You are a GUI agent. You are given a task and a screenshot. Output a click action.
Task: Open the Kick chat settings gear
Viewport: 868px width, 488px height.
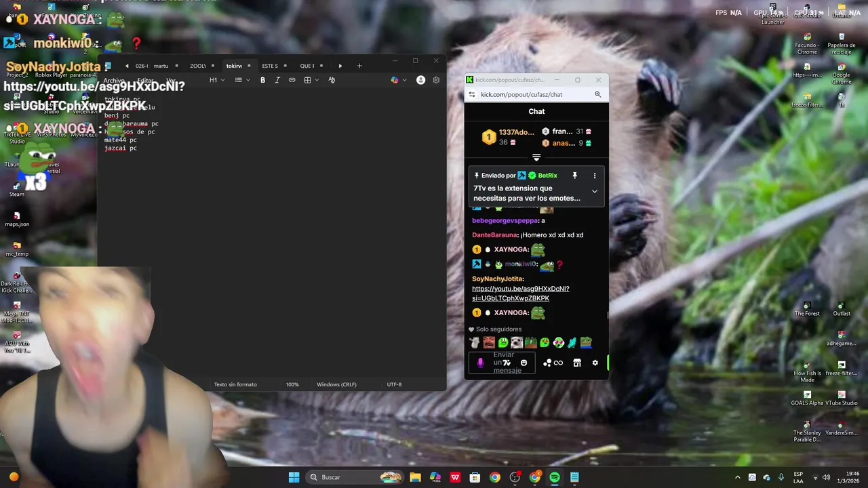point(595,363)
